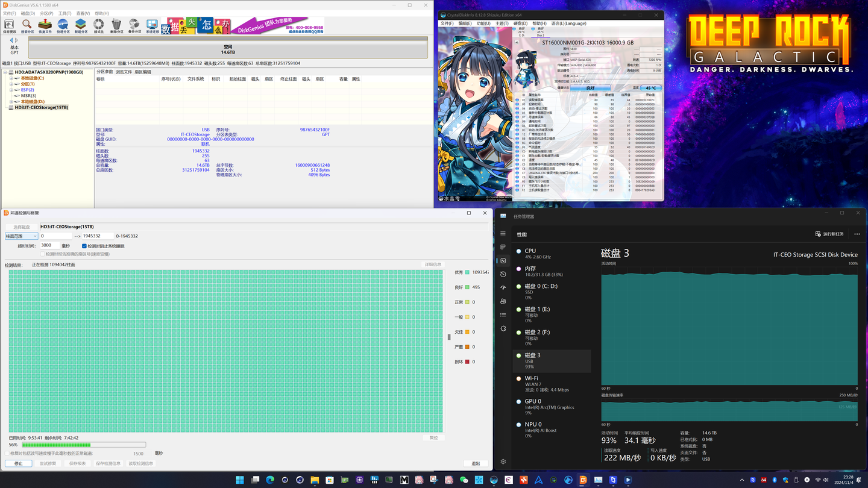Select MSR(3) partition in disk tree
The width and height of the screenshot is (868, 488).
pyautogui.click(x=28, y=96)
